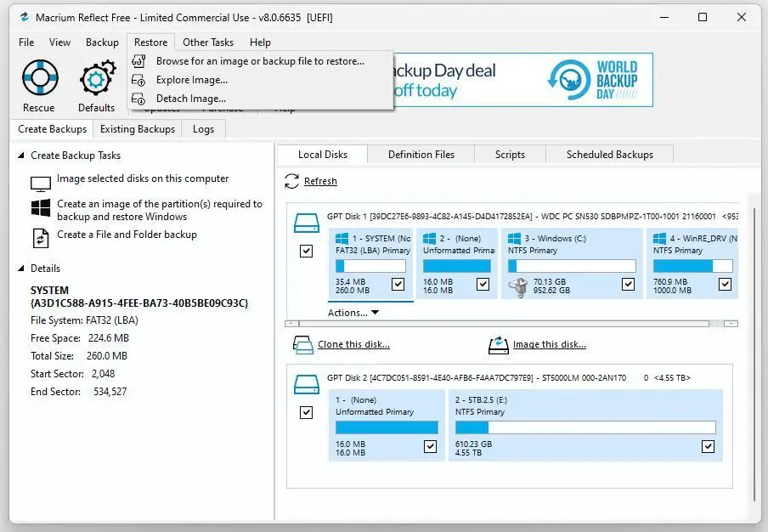Open the View menu
Viewport: 768px width, 532px height.
(59, 42)
